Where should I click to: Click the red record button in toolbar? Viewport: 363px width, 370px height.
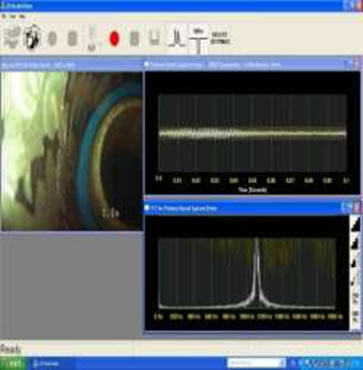pos(114,39)
